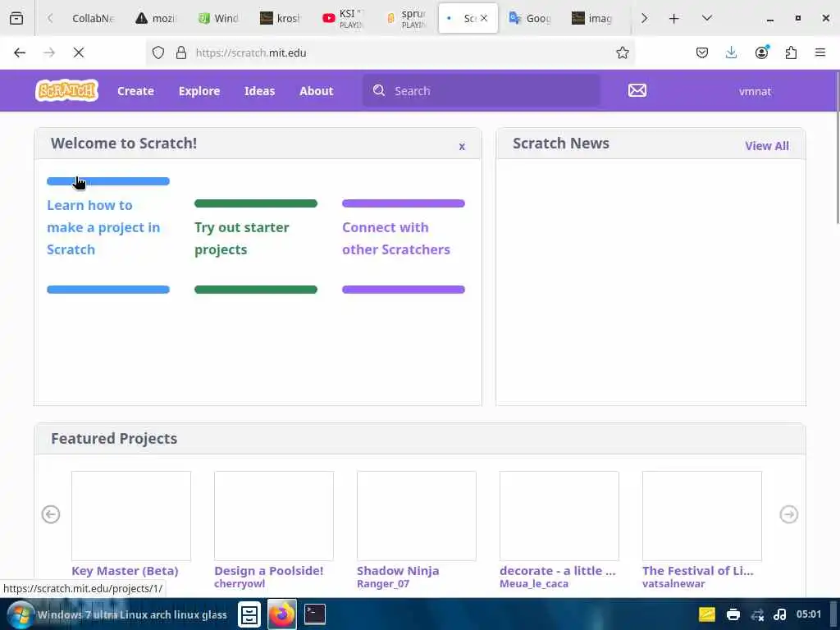Expand the list all tabs dropdown

[706, 18]
